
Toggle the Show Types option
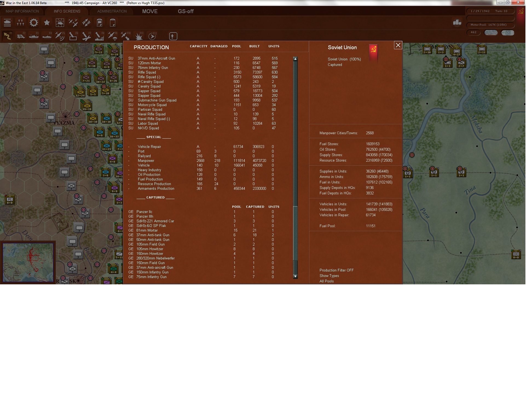(x=329, y=276)
